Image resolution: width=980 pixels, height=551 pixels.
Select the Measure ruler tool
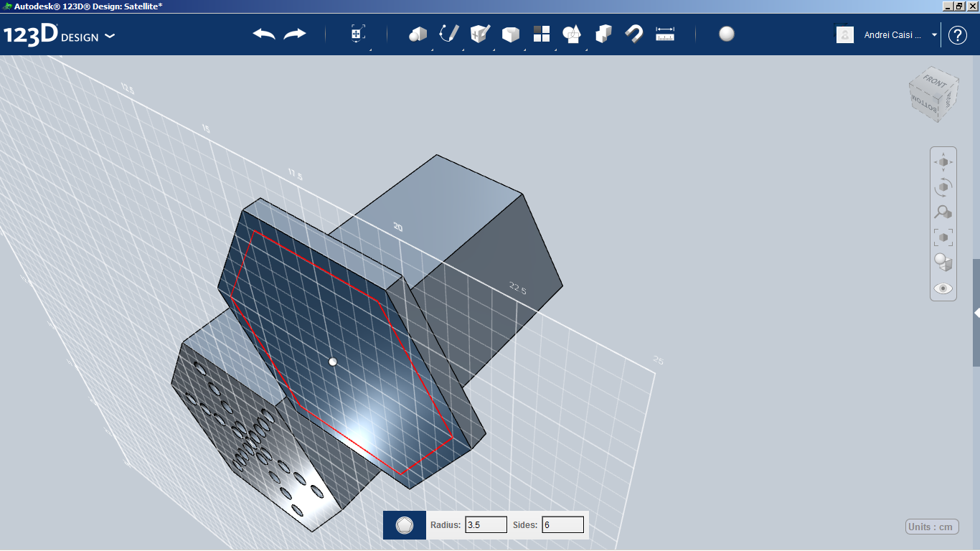[665, 34]
